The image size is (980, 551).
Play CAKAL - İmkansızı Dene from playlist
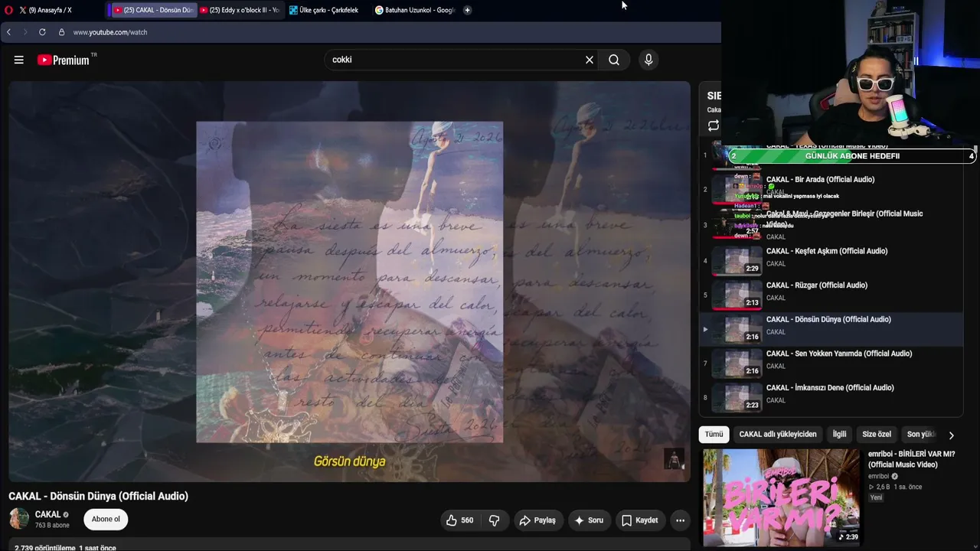[832, 397]
